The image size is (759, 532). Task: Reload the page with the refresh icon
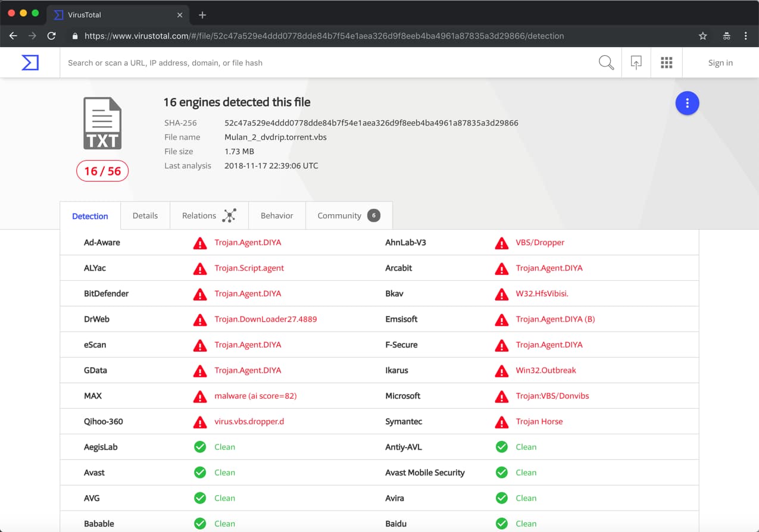pyautogui.click(x=51, y=36)
